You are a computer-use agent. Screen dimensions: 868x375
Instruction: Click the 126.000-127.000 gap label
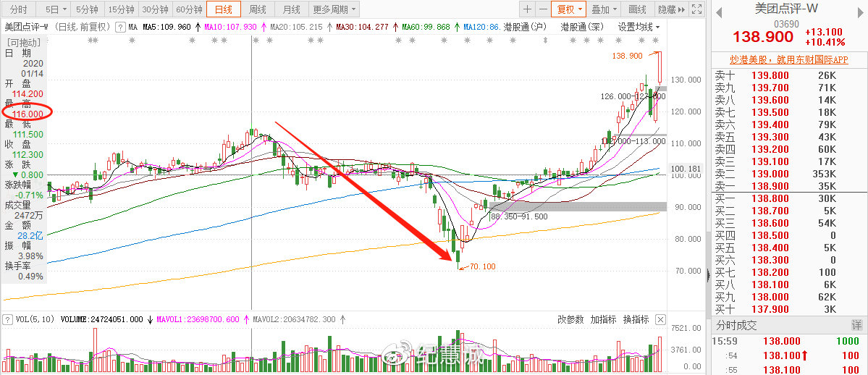point(633,96)
